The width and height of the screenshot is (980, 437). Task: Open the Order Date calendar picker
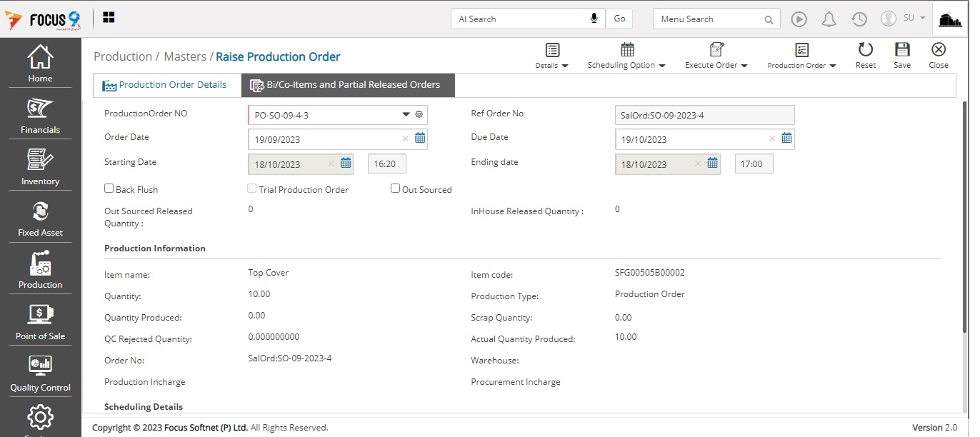420,139
